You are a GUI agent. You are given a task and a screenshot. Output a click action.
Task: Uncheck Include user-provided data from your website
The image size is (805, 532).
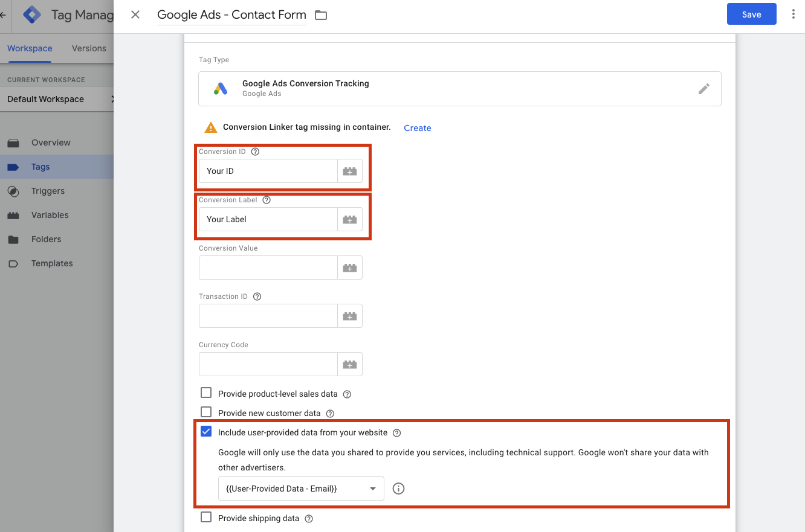[x=206, y=431]
